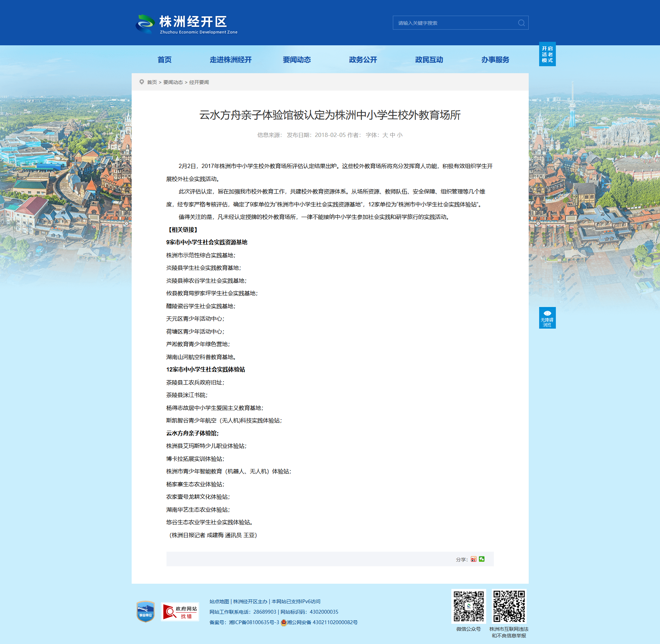
Task: Click the Zhuzhou Economic Zone logo
Action: pyautogui.click(x=187, y=24)
